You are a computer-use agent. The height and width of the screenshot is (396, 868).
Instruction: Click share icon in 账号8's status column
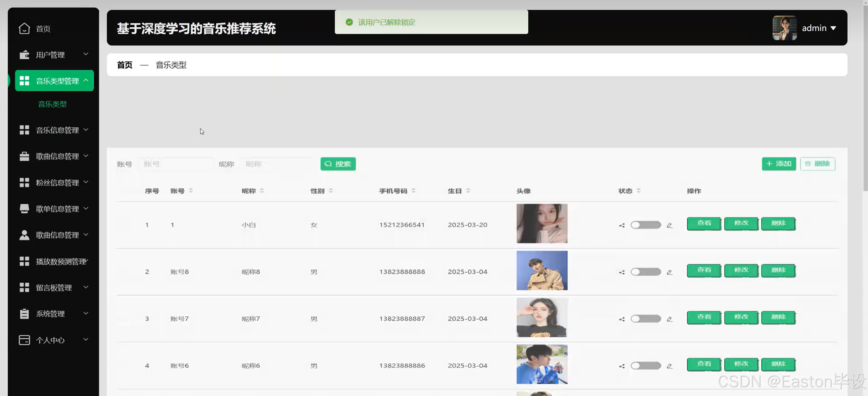tap(622, 272)
